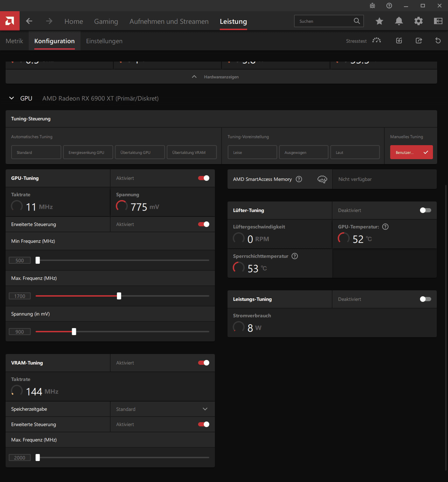Start the Stresstest gauge icon
This screenshot has width=448, height=482.
coord(377,41)
